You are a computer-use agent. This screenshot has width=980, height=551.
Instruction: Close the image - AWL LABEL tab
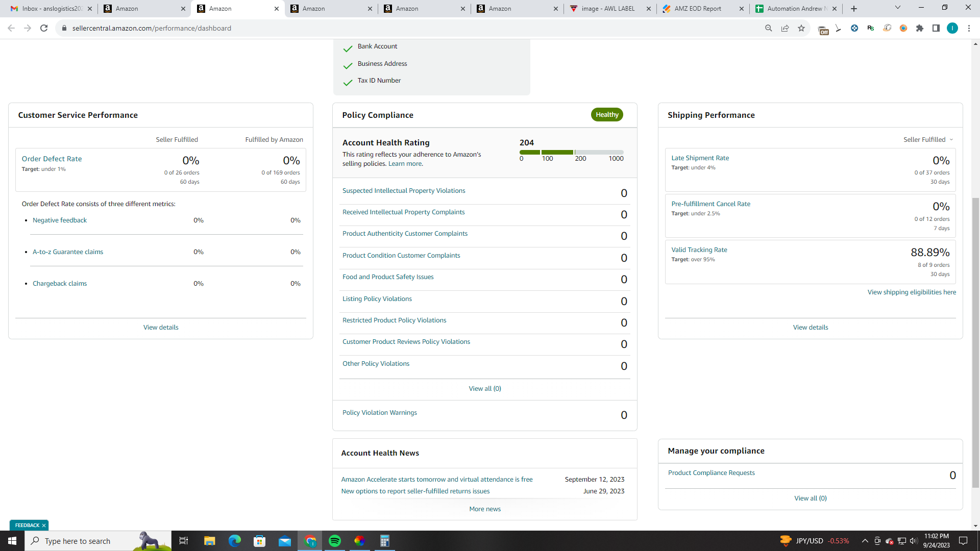click(x=649, y=9)
